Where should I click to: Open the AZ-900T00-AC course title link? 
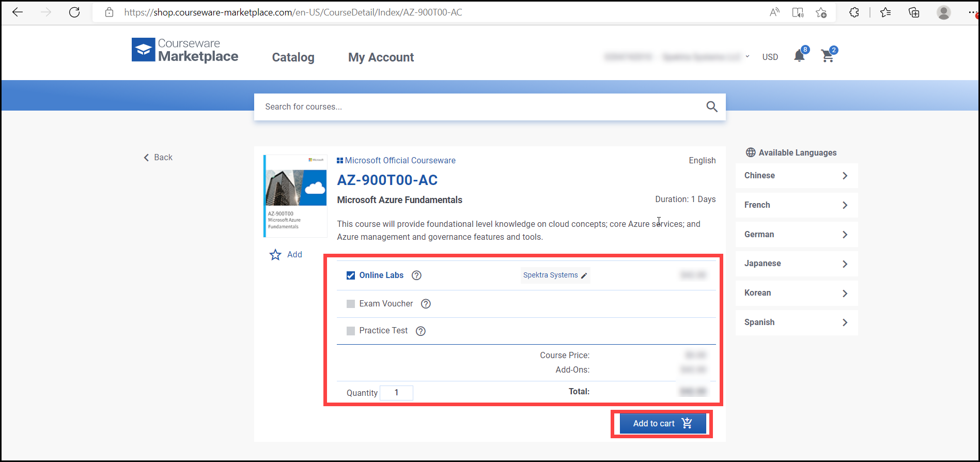(x=387, y=180)
